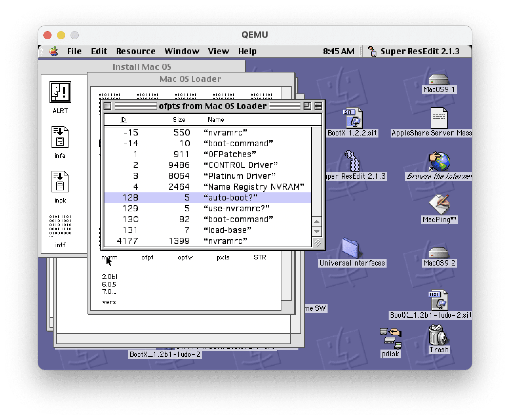The image size is (510, 420).
Task: Open the Resource menu
Action: [x=136, y=51]
